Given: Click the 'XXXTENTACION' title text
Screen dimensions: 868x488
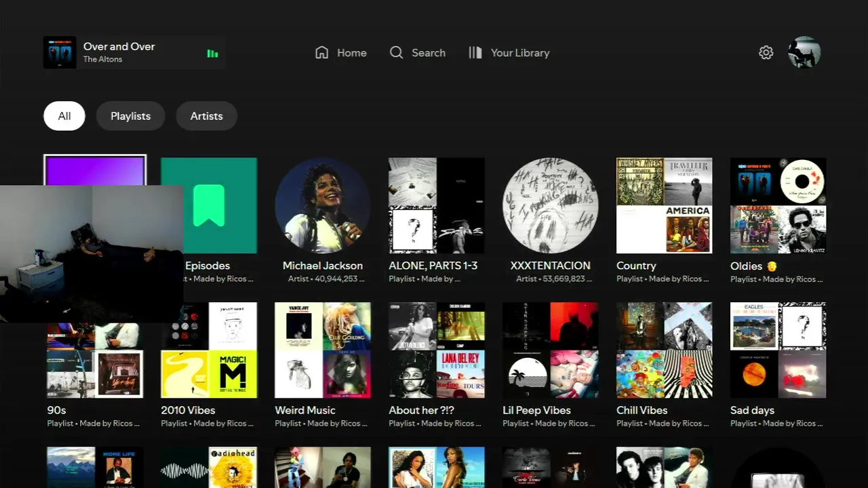Looking at the screenshot, I should pyautogui.click(x=551, y=266).
